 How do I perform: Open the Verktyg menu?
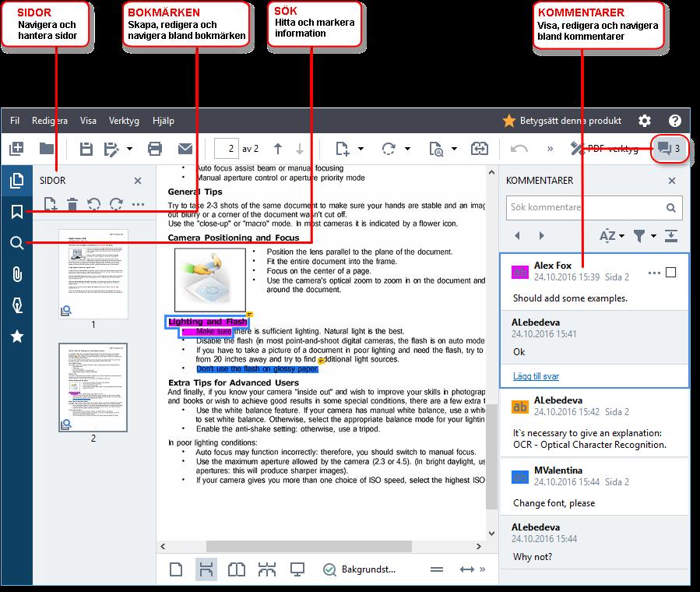[124, 121]
